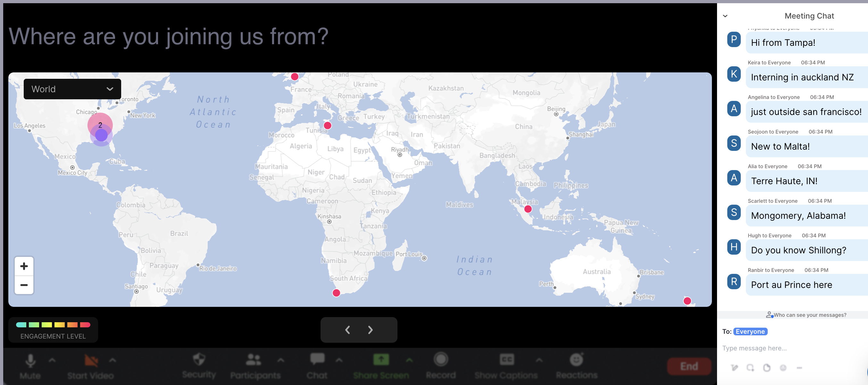Open the World region dropdown

coord(72,89)
